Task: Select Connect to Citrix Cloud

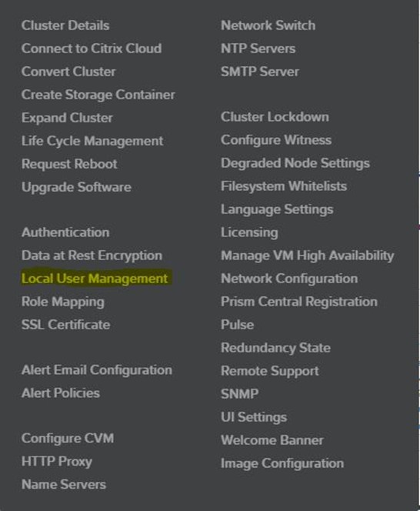Action: 92,48
